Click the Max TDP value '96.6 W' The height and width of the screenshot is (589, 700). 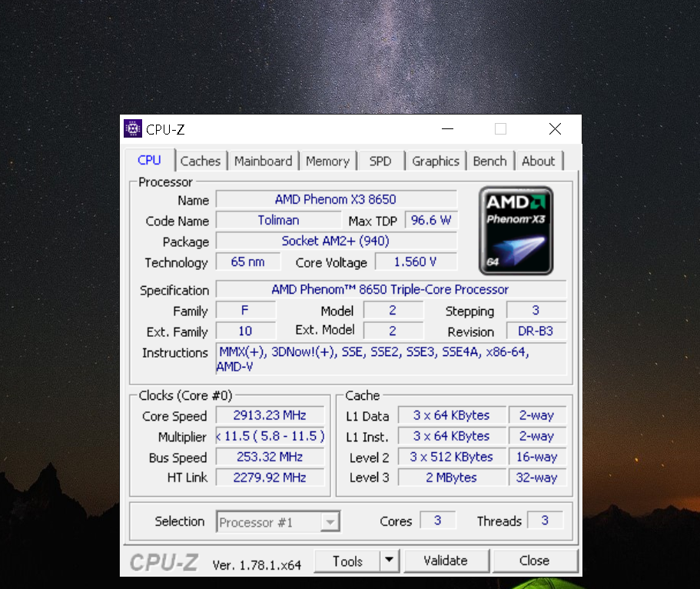tap(431, 221)
